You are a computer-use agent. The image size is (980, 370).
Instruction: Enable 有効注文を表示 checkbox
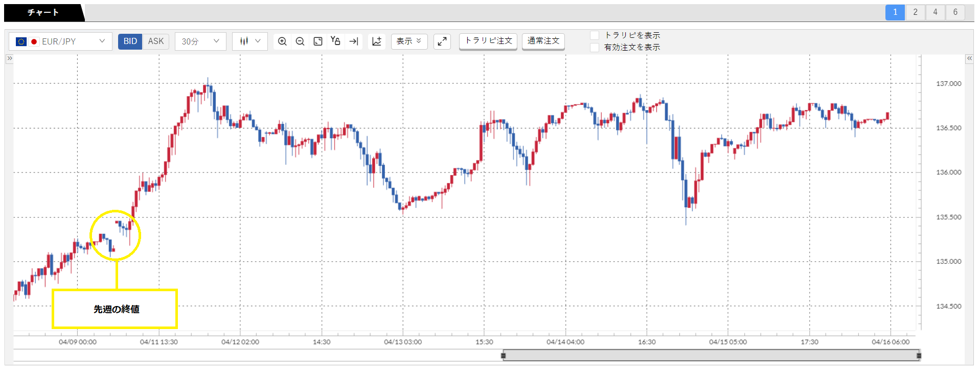click(x=595, y=47)
